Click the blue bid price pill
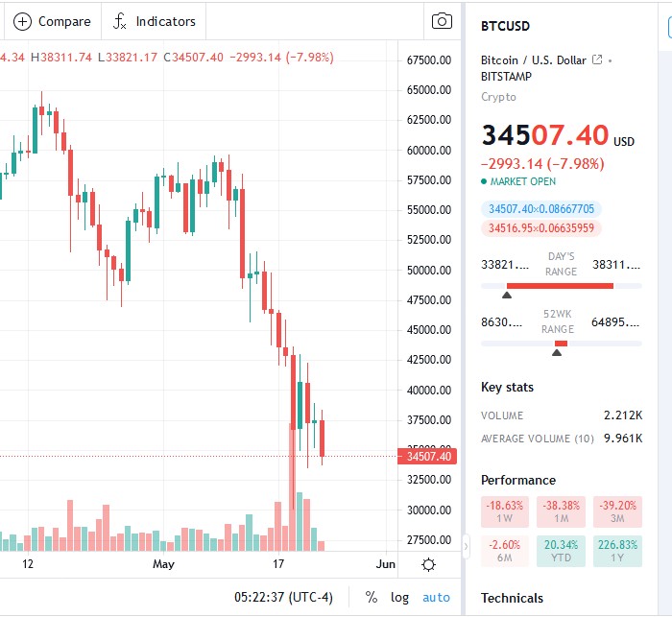Viewport: 672px width, 617px height. tap(541, 208)
